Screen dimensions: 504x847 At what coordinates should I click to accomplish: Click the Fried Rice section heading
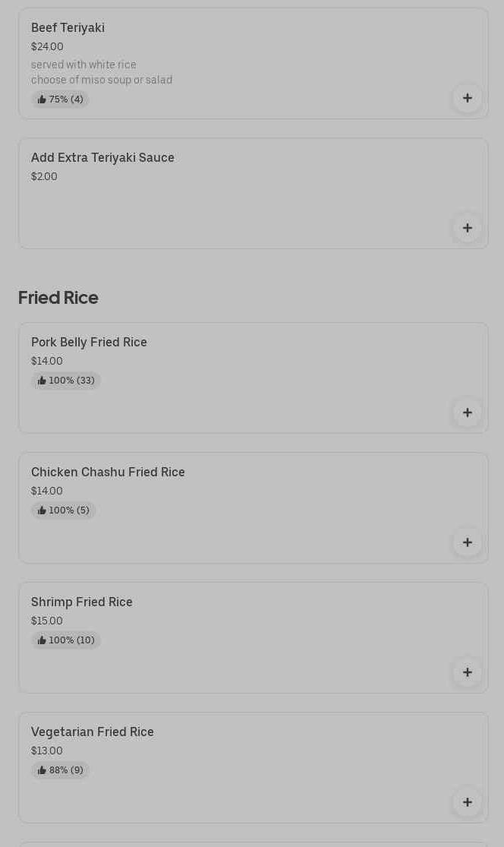(x=58, y=298)
